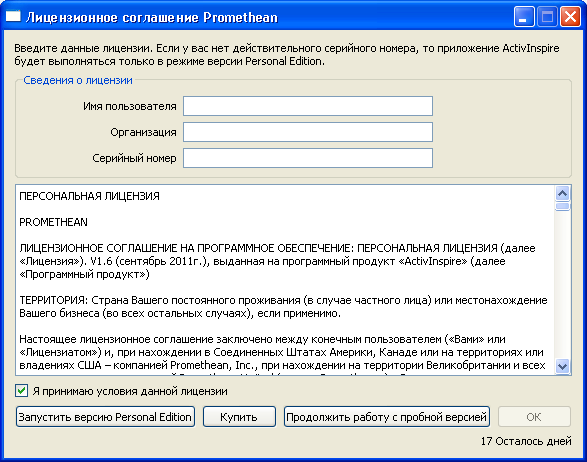Image resolution: width=587 pixels, height=462 pixels.
Task: Uncheck Я принимаю условия данной лицензии checkbox
Action: pos(22,391)
